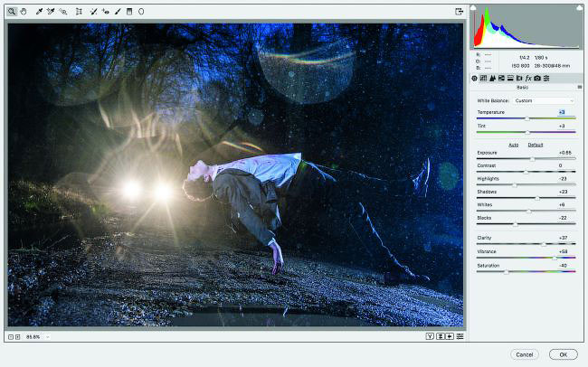Swap before and after settings icon

pyautogui.click(x=441, y=336)
